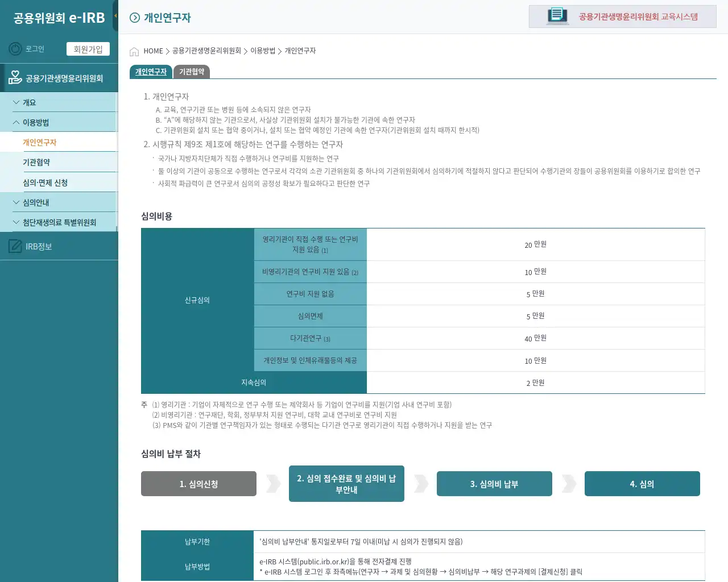Click the 회원가입 button
Image resolution: width=728 pixels, height=582 pixels.
click(x=88, y=49)
